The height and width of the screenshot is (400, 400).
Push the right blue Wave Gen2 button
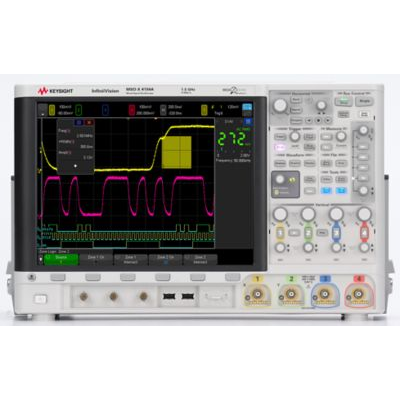tap(341, 191)
